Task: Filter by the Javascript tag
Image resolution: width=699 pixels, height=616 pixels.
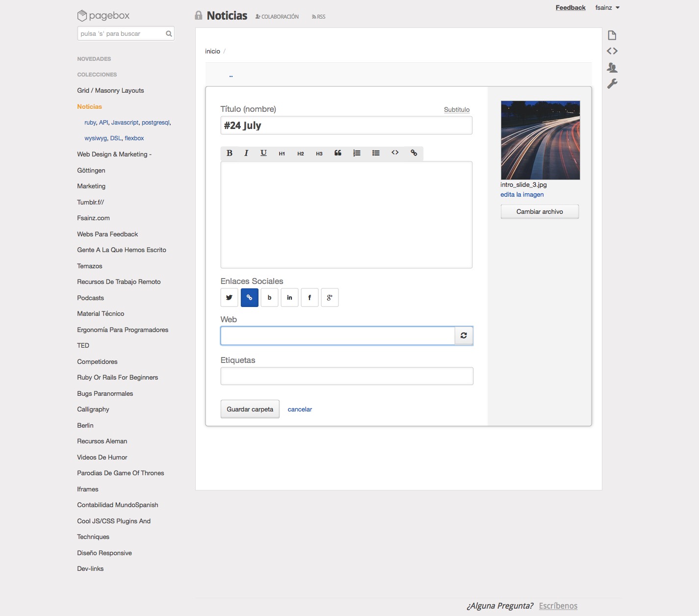Action: [125, 123]
